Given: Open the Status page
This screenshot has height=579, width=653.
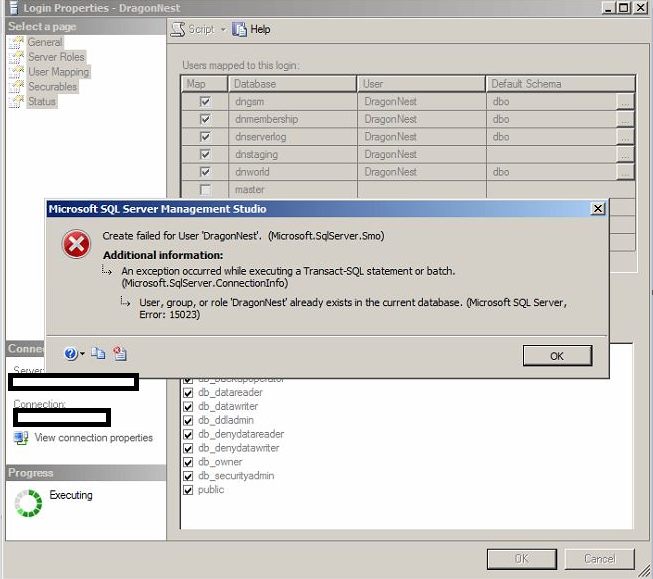Looking at the screenshot, I should click(42, 101).
